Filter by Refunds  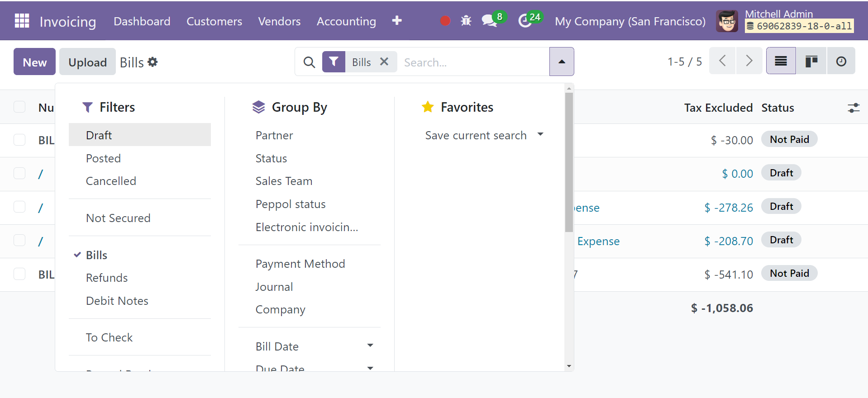point(140,278)
